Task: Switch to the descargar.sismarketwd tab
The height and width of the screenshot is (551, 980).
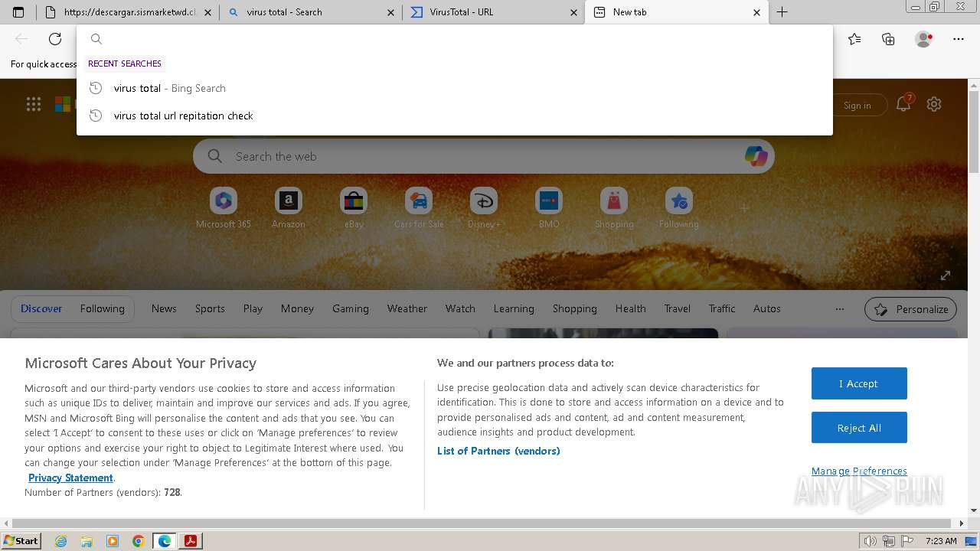Action: (x=128, y=12)
